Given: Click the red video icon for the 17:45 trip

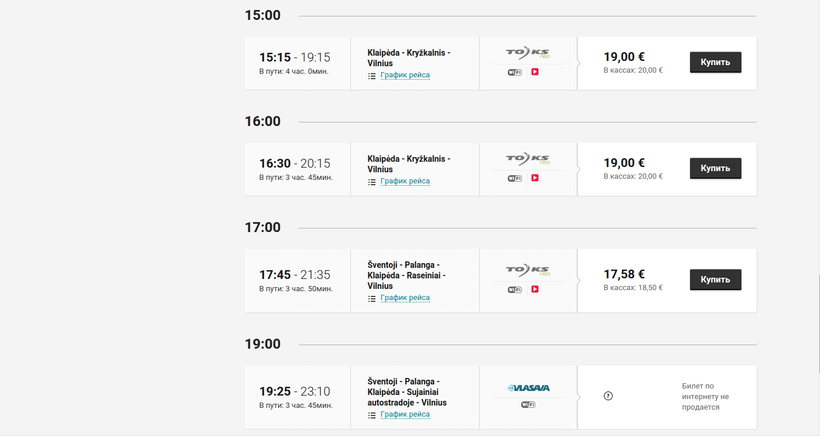Looking at the screenshot, I should [535, 289].
